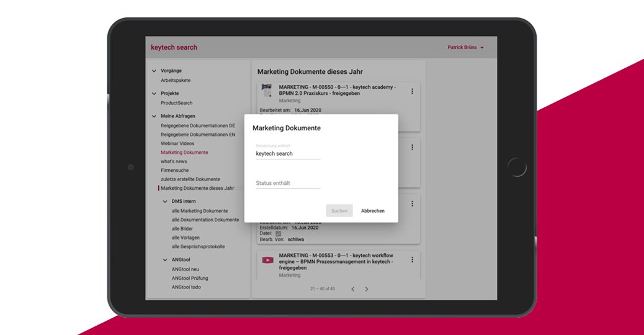Collapse the Projekte section
Viewport: 644px width, 335px height.
(x=154, y=93)
